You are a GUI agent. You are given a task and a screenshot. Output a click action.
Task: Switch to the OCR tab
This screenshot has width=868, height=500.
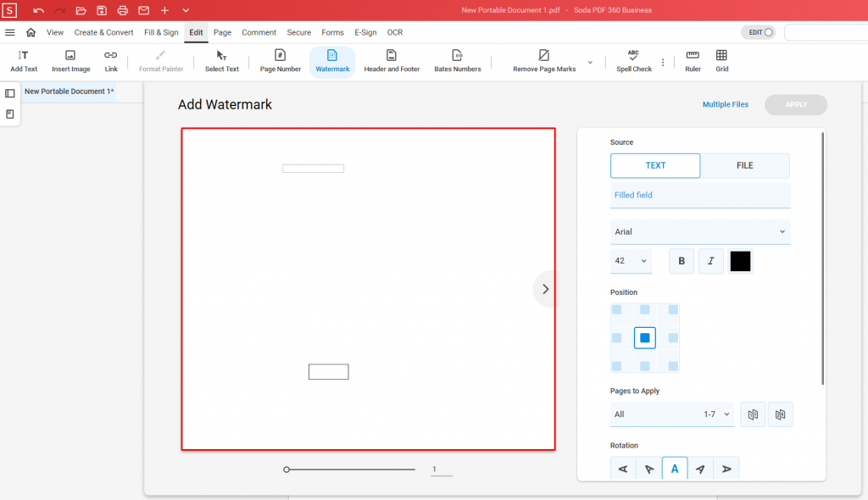pos(395,32)
